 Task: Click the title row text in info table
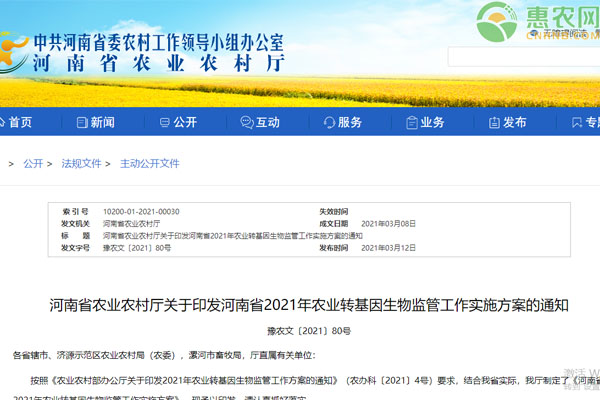click(233, 236)
